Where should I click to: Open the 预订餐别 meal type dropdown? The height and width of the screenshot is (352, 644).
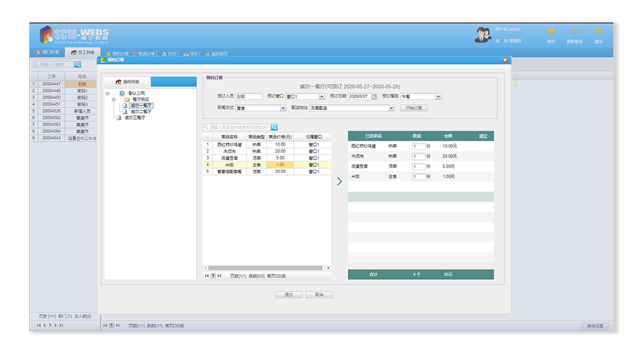tap(438, 97)
